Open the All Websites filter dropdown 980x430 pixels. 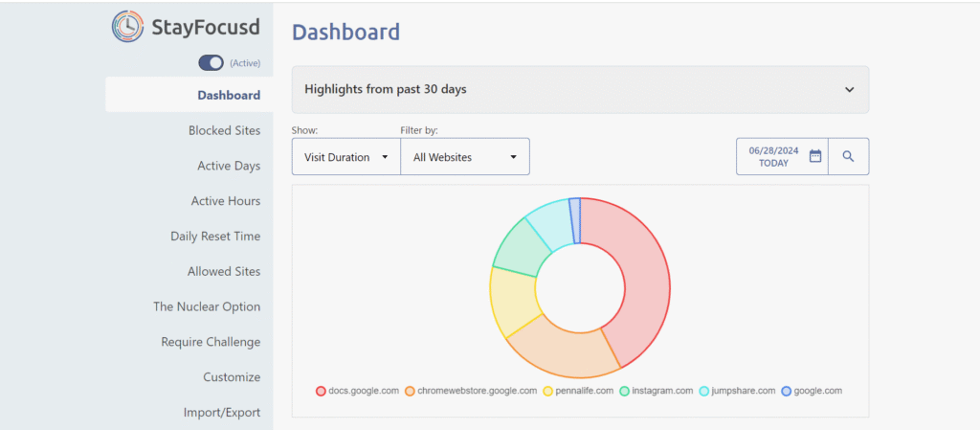(464, 157)
